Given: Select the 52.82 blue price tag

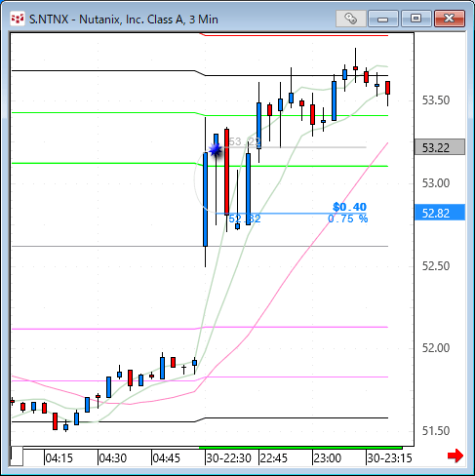Looking at the screenshot, I should pos(440,213).
